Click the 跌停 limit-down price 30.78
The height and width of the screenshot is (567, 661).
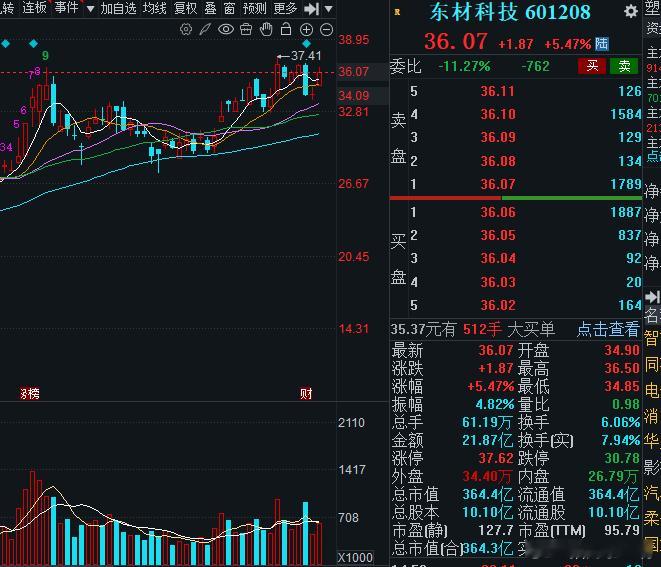coord(622,458)
